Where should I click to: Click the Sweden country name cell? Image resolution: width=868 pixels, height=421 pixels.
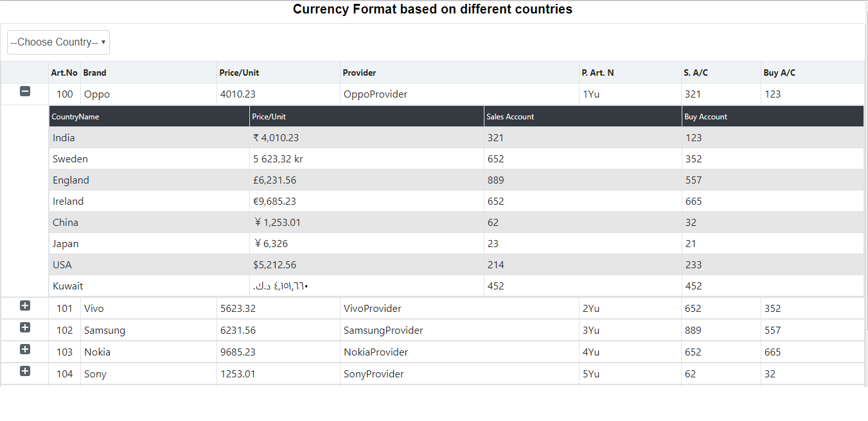click(x=70, y=159)
